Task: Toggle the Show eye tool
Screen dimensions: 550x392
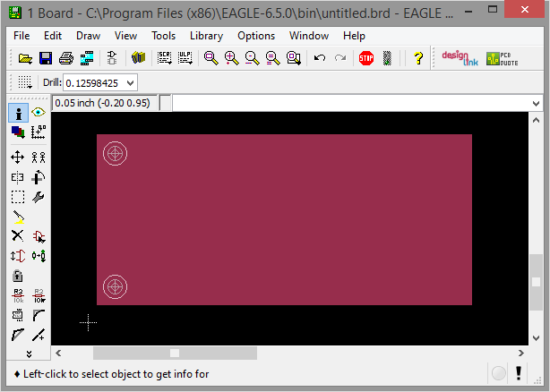Action: (x=39, y=113)
